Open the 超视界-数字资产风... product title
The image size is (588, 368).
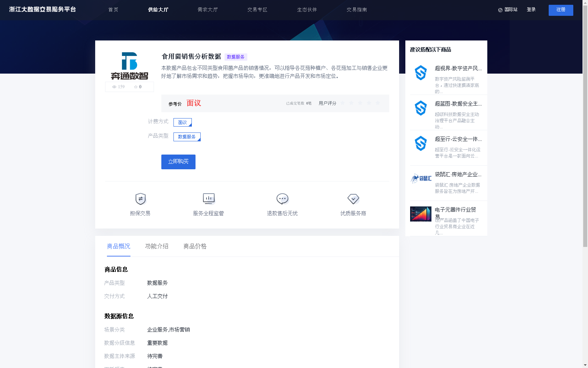(458, 68)
